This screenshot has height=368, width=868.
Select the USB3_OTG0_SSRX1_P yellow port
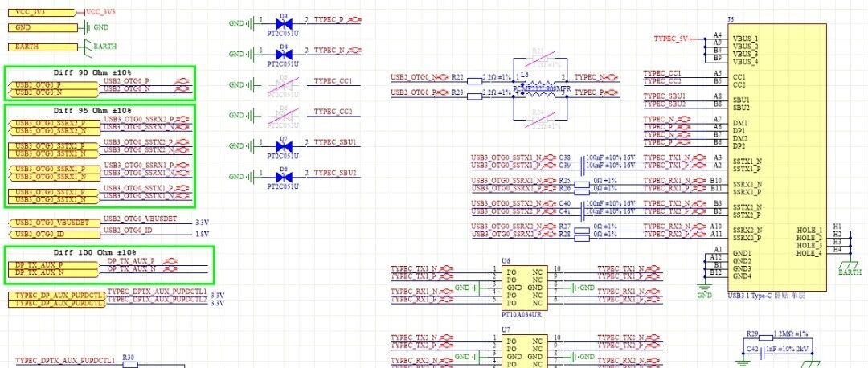point(54,169)
